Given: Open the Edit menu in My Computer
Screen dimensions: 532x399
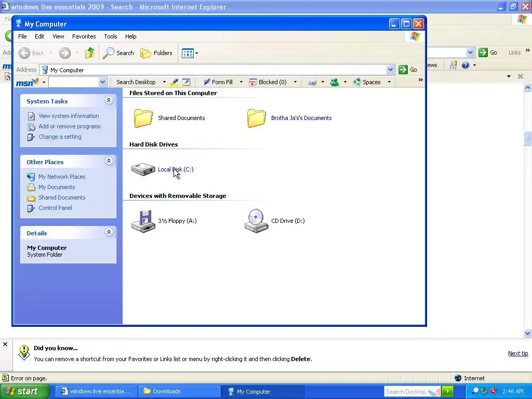Looking at the screenshot, I should pyautogui.click(x=39, y=36).
